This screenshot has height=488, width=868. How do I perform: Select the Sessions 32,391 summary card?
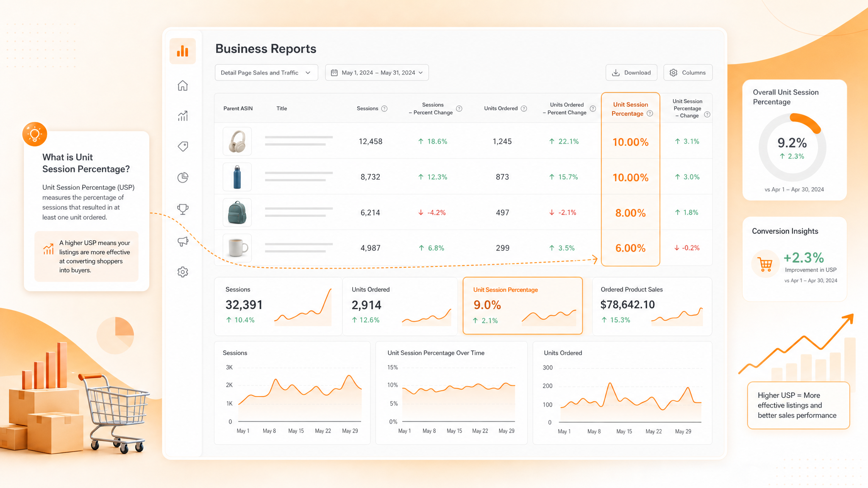(x=278, y=306)
